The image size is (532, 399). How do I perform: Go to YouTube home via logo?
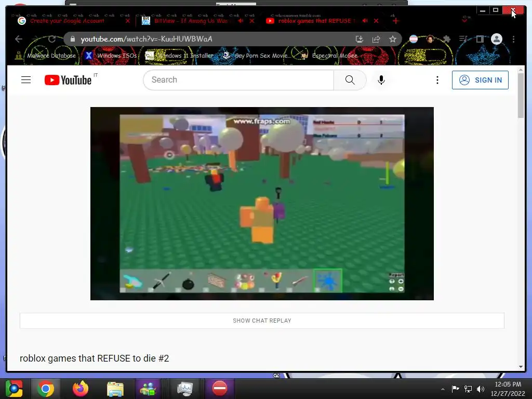click(68, 80)
